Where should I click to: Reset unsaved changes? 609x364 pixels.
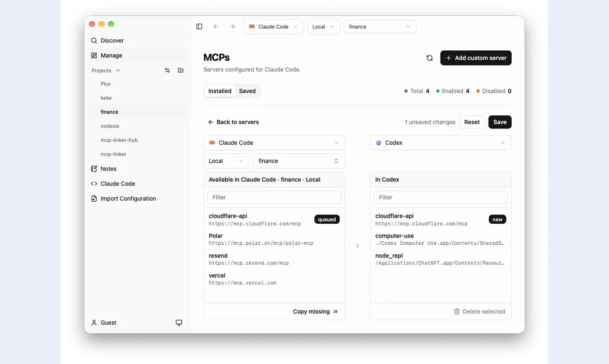(472, 122)
